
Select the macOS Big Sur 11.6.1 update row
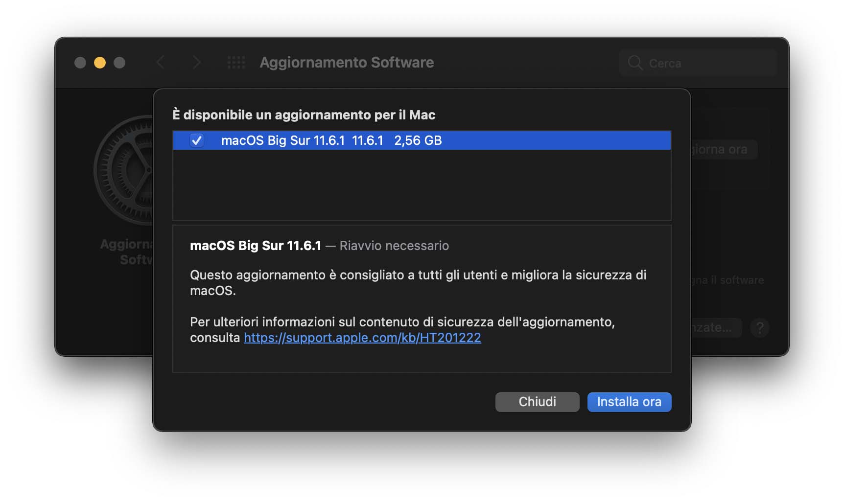pos(422,140)
